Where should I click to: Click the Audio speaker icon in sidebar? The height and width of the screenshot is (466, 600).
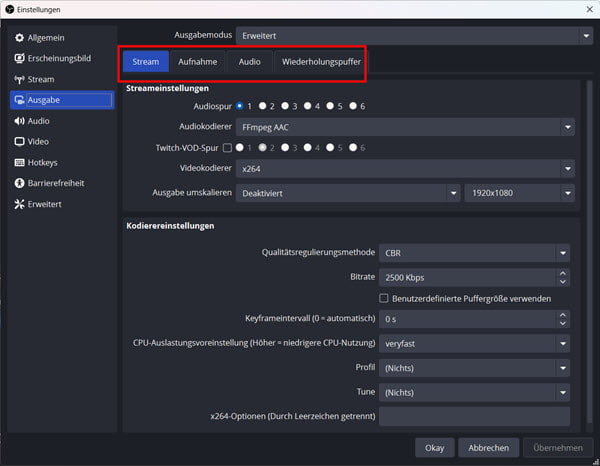(x=19, y=121)
